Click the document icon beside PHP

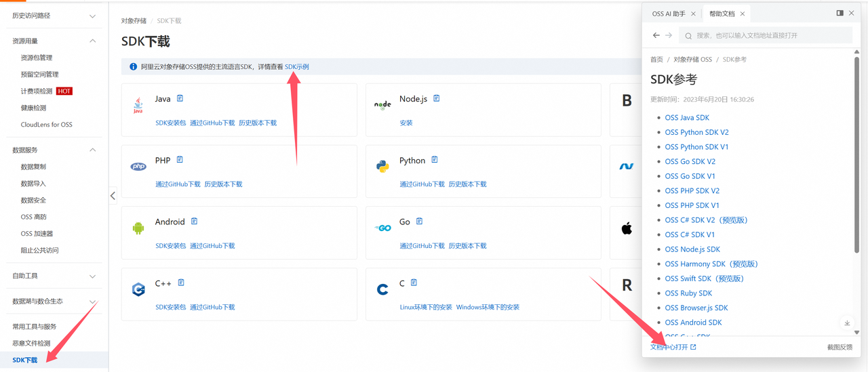tap(180, 160)
